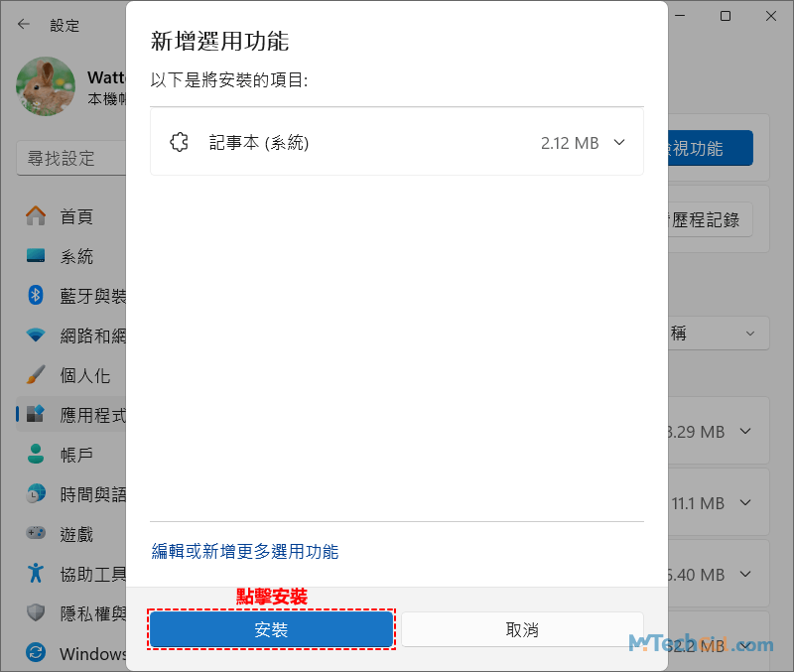Open the sort dropdown at the right
The width and height of the screenshot is (794, 672).
click(x=717, y=334)
